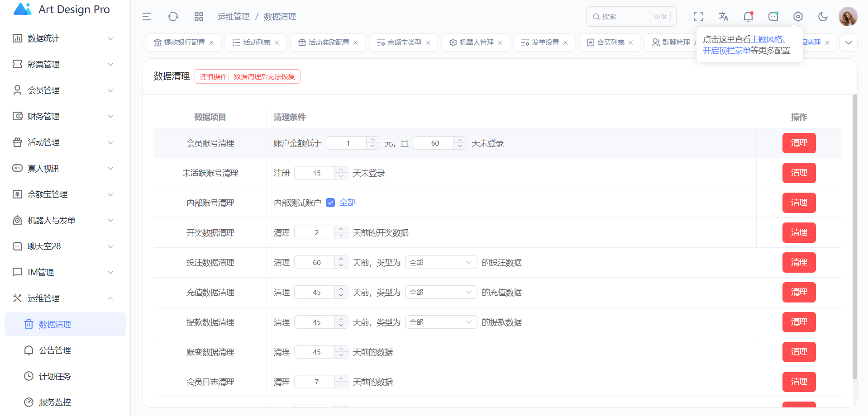Switch to dark mode with the moon icon

(x=823, y=17)
